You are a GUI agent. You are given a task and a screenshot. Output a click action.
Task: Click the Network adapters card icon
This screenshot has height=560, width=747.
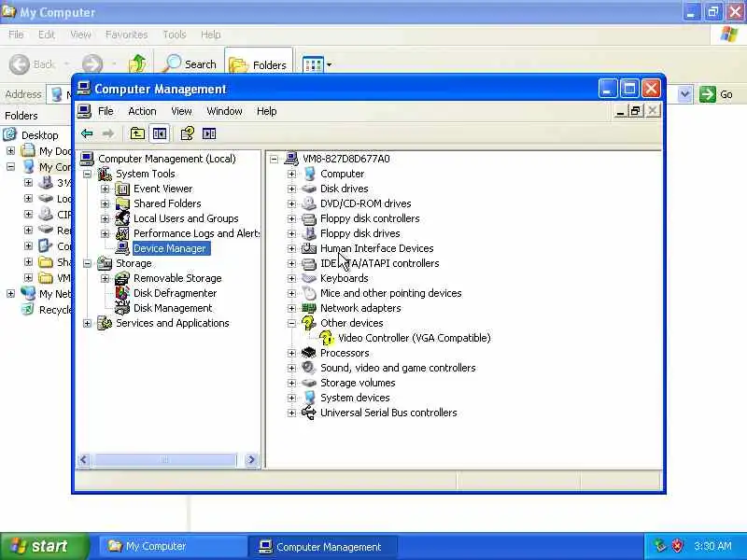click(309, 308)
